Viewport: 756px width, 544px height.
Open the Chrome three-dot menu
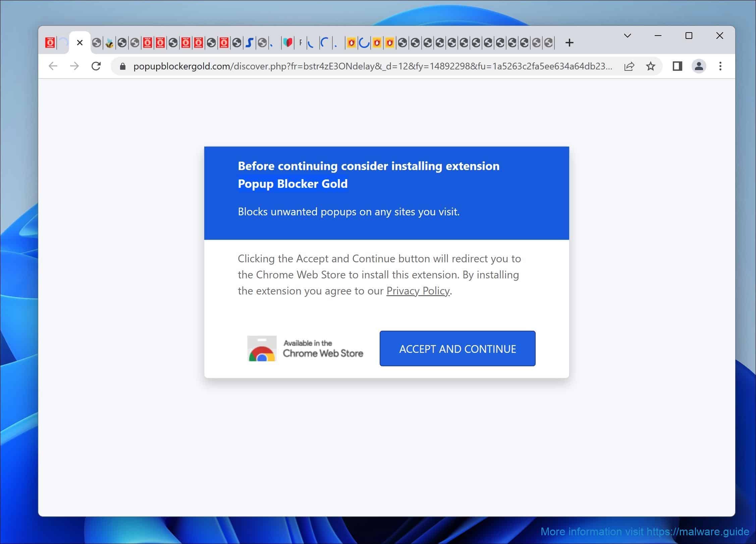720,66
